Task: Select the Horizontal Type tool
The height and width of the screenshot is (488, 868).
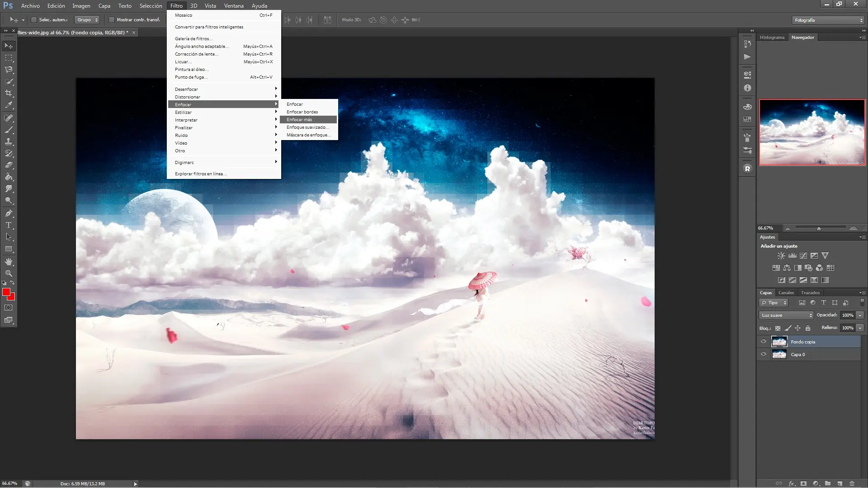Action: (x=9, y=225)
